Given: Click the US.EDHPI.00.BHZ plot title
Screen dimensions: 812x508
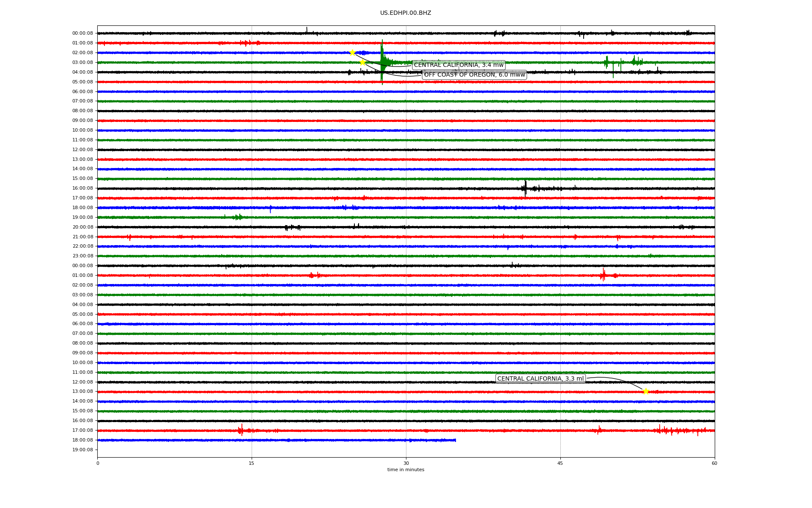Looking at the screenshot, I should [x=406, y=13].
